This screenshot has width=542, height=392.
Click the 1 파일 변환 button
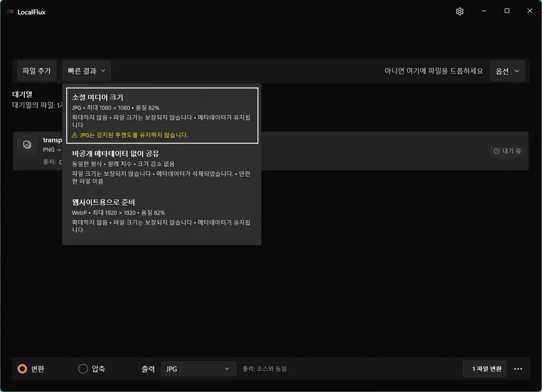coord(485,369)
